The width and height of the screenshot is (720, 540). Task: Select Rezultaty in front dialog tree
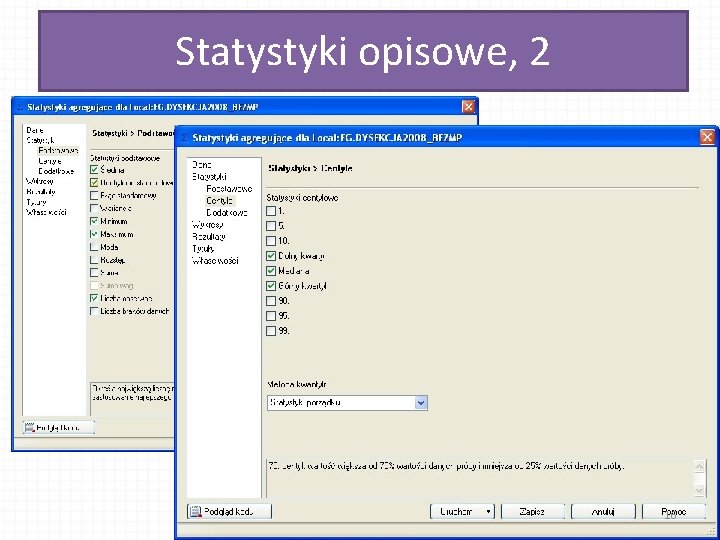tap(209, 236)
